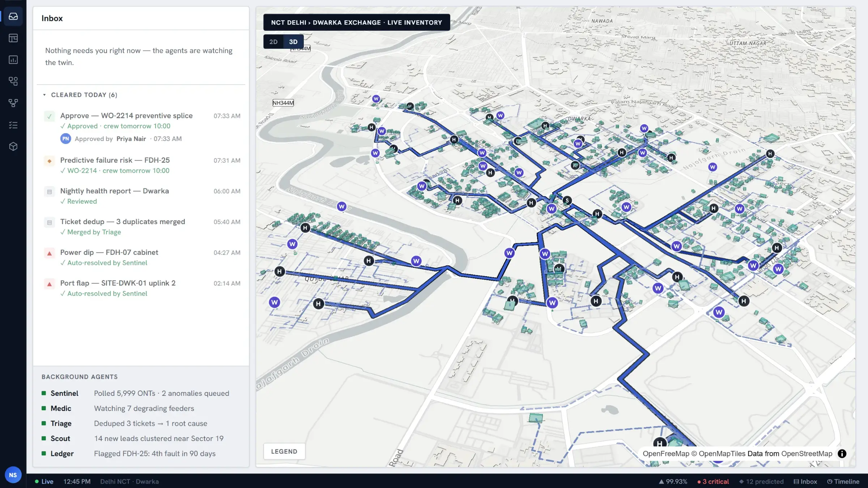Open the 3D cube inventory sidebar icon
This screenshot has width=868, height=488.
(13, 146)
